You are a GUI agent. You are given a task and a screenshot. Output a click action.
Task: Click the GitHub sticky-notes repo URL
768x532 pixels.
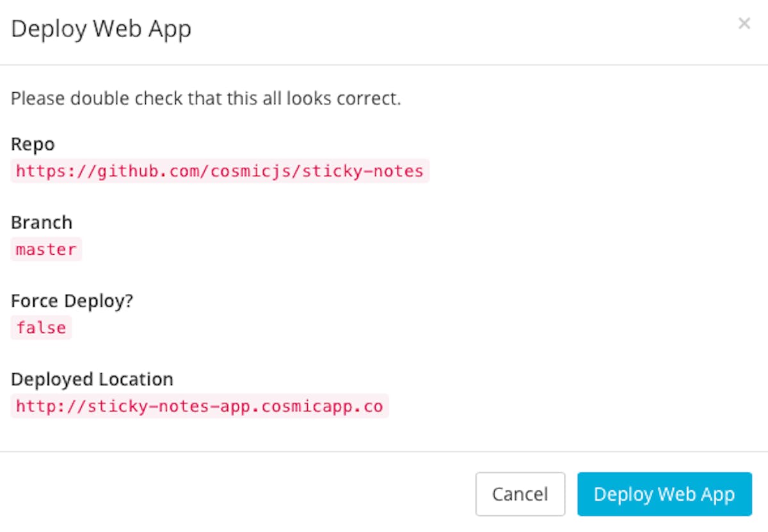click(220, 171)
